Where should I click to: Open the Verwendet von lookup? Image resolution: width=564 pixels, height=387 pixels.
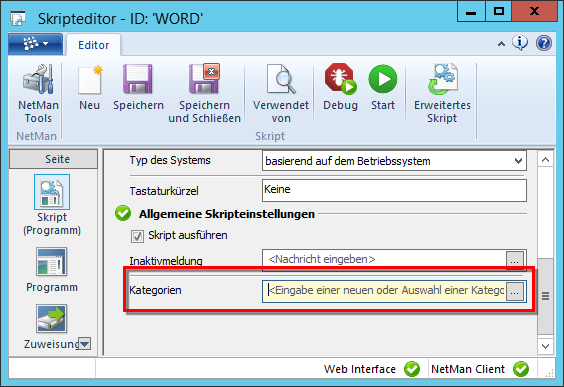click(x=281, y=94)
